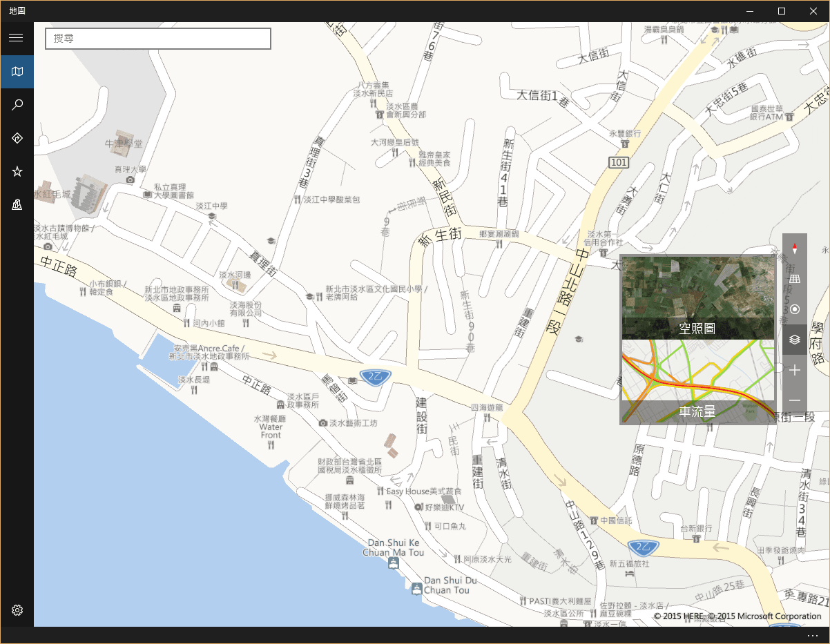830x644 pixels.
Task: Enable the 空照圖 aerial view layer
Action: point(697,297)
